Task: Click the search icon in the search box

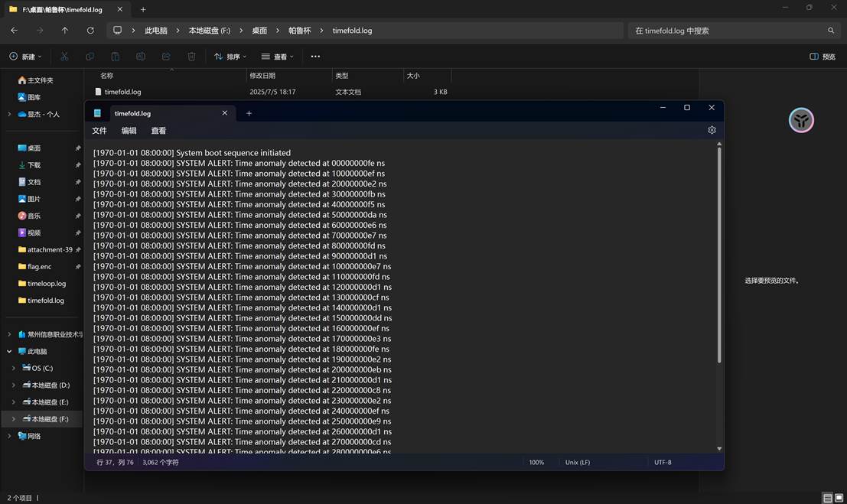Action: click(x=831, y=31)
